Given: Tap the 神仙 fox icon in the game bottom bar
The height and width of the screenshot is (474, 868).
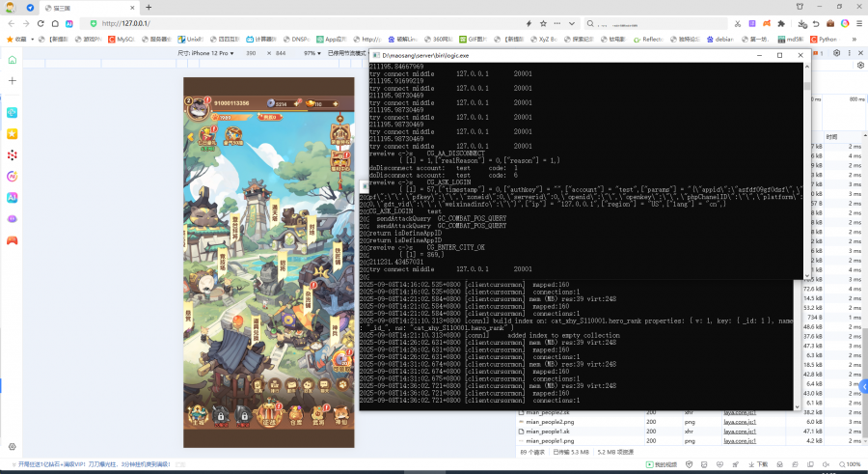Looking at the screenshot, I should [341, 415].
